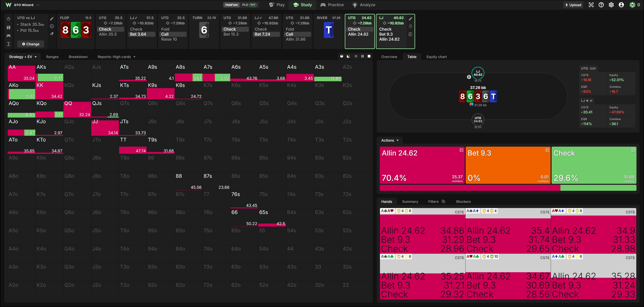Click the info circle icon beside Stack 35.5bb
The width and height of the screenshot is (644, 307).
[52, 26]
